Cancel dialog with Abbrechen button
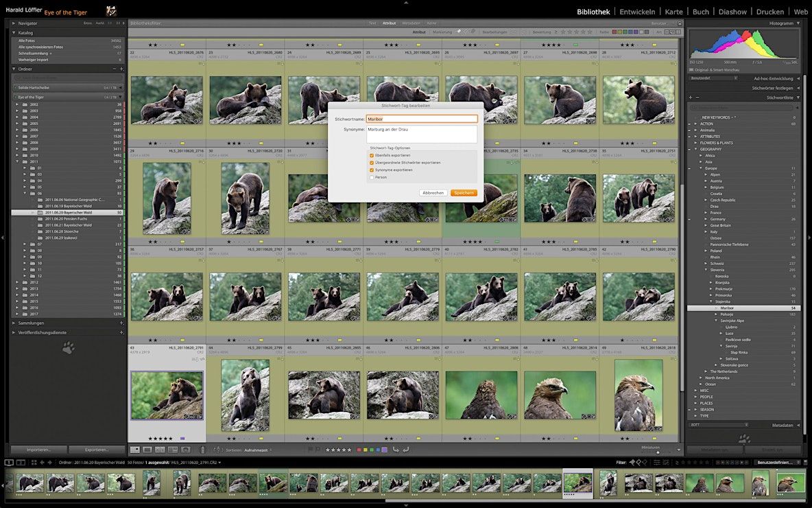The height and width of the screenshot is (508, 812). [433, 193]
